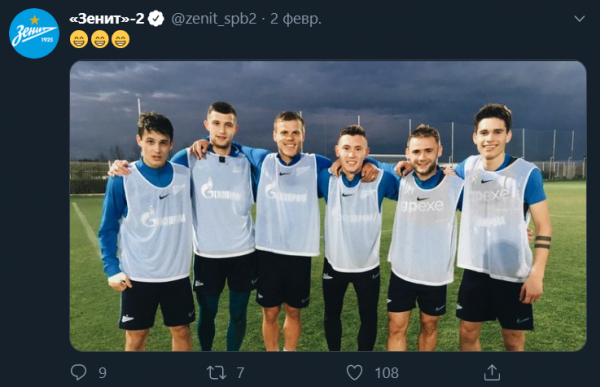Click the «Зенит»-2 display name
The image size is (600, 387).
pos(107,18)
